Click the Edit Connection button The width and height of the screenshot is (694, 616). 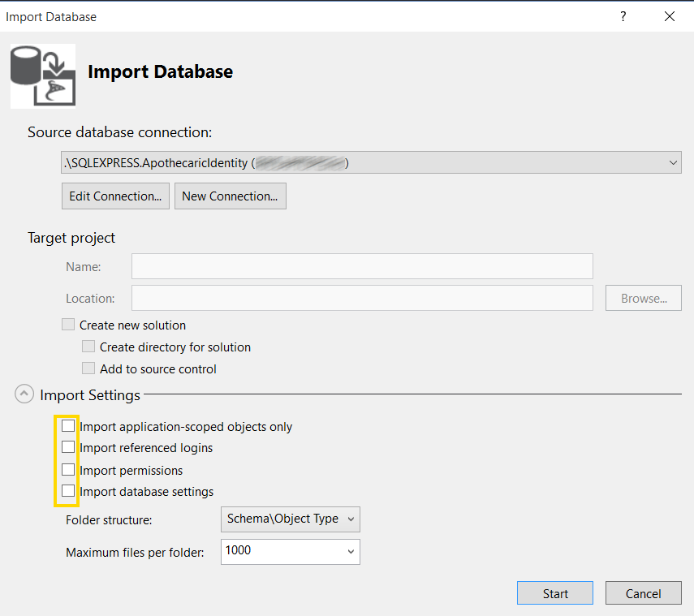(115, 196)
